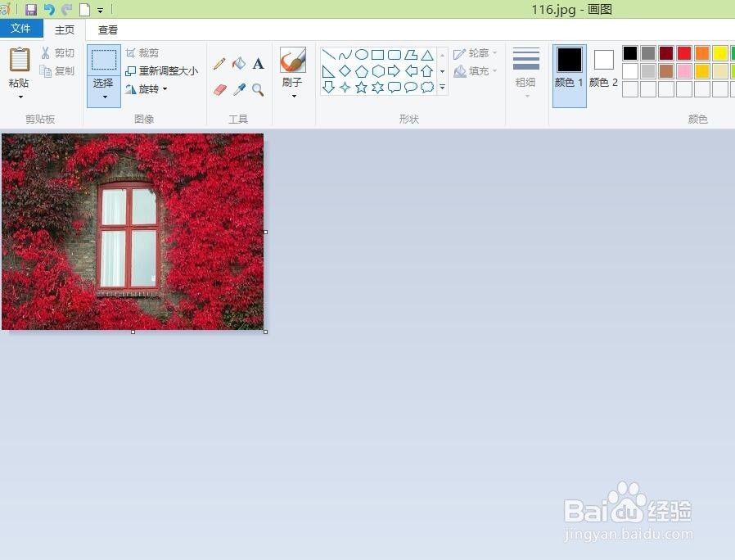Choose the rectangle shape

(378, 55)
